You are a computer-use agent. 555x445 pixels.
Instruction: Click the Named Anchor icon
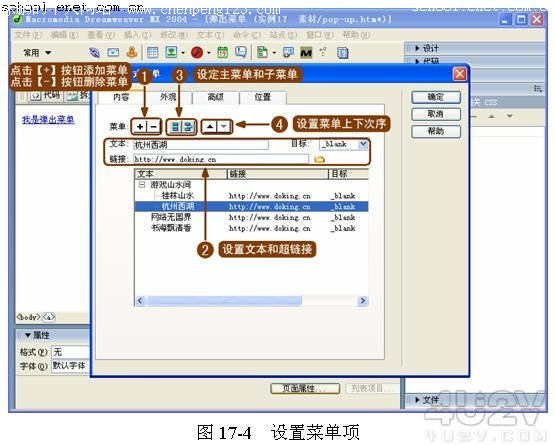tap(132, 52)
